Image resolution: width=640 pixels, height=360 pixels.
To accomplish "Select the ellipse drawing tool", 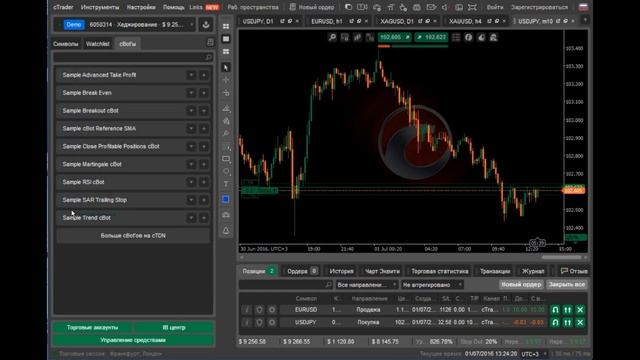I will click(x=226, y=171).
